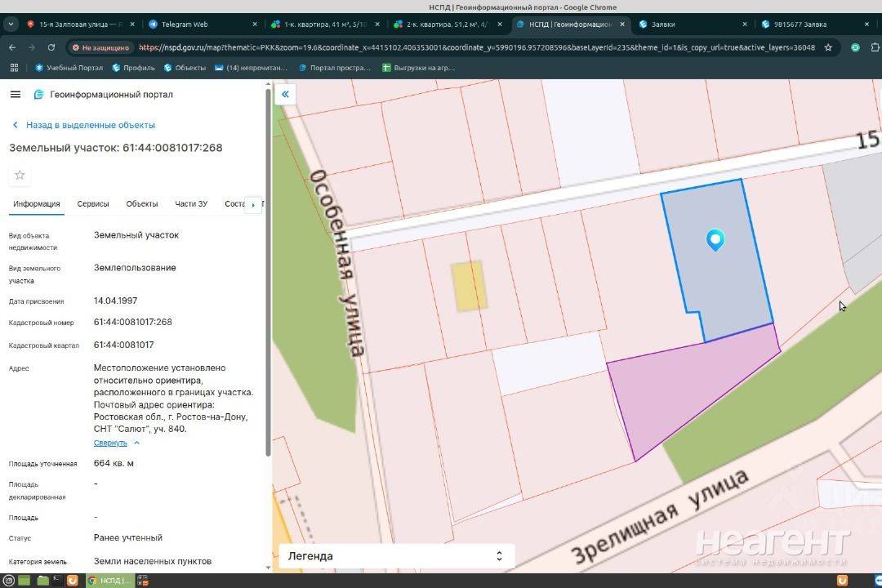Collapse the side panel with the double-chevron button
Screen dimensions: 882x588
285,95
